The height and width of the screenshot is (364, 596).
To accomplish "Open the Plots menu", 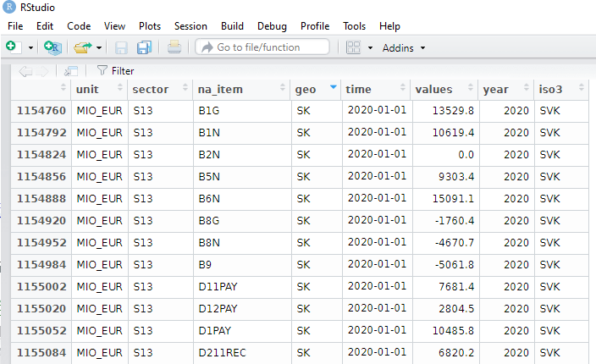I will pyautogui.click(x=148, y=26).
